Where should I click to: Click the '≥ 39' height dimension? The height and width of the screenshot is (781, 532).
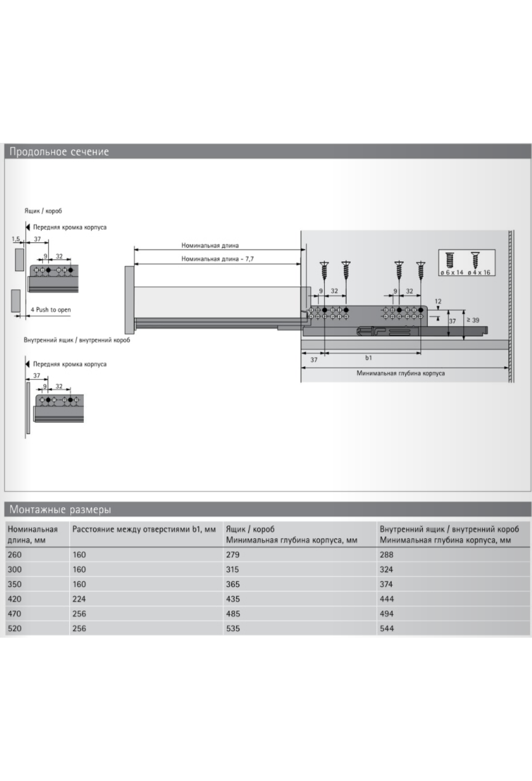click(x=473, y=320)
